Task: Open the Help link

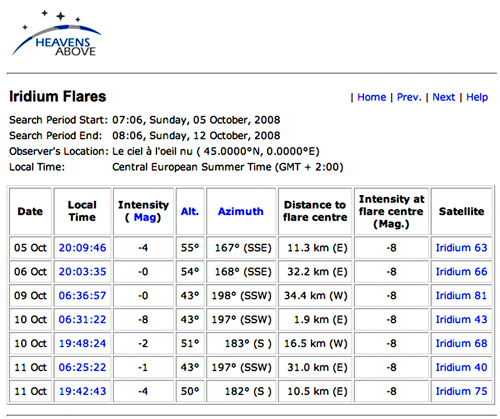Action: click(x=477, y=97)
